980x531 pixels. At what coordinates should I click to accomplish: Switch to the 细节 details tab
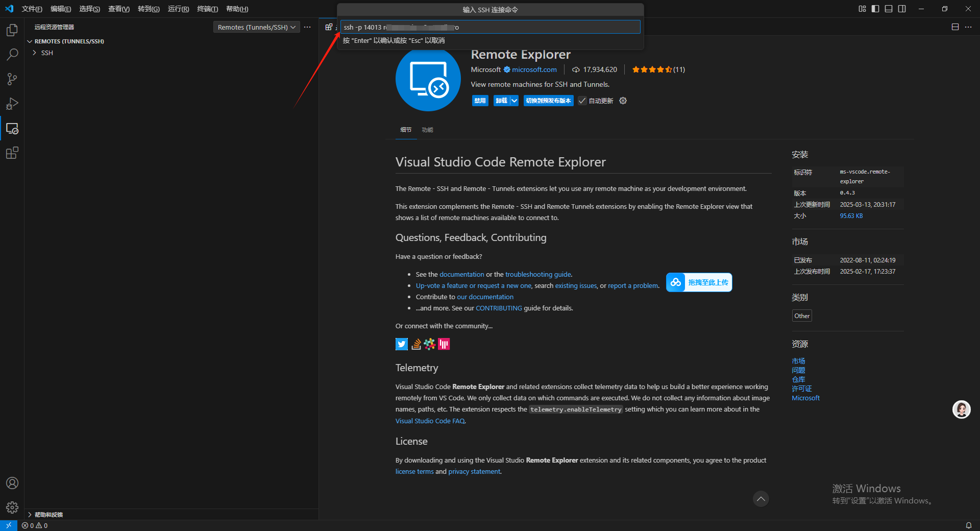point(406,130)
